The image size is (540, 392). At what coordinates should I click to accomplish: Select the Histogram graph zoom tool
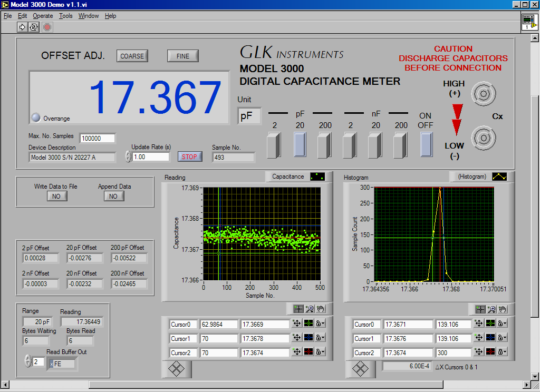click(491, 309)
